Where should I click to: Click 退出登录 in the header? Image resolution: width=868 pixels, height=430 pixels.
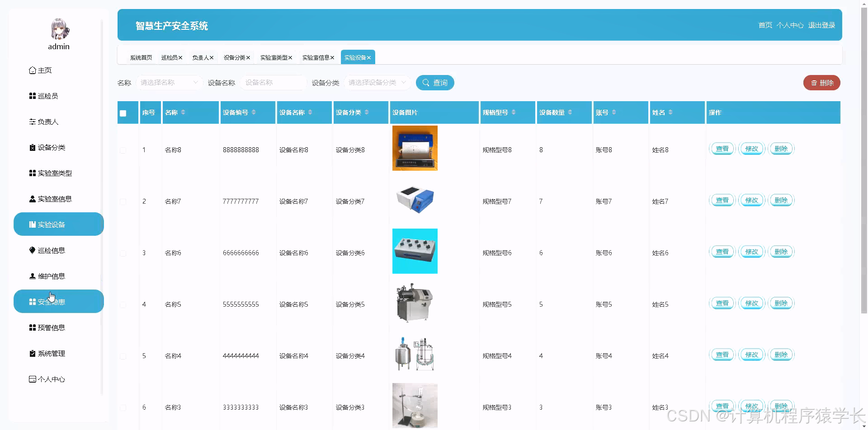point(821,25)
